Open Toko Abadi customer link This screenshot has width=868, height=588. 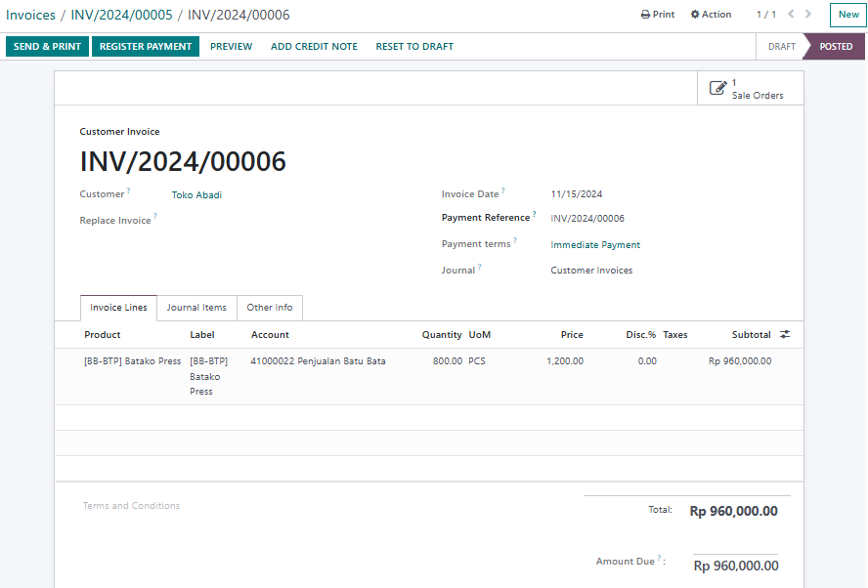(x=196, y=195)
